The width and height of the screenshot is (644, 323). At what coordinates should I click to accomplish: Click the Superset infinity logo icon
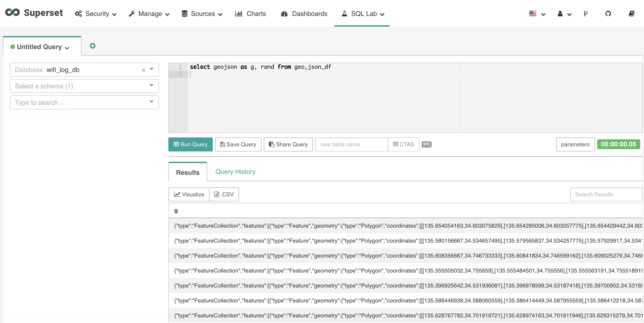[x=12, y=12]
